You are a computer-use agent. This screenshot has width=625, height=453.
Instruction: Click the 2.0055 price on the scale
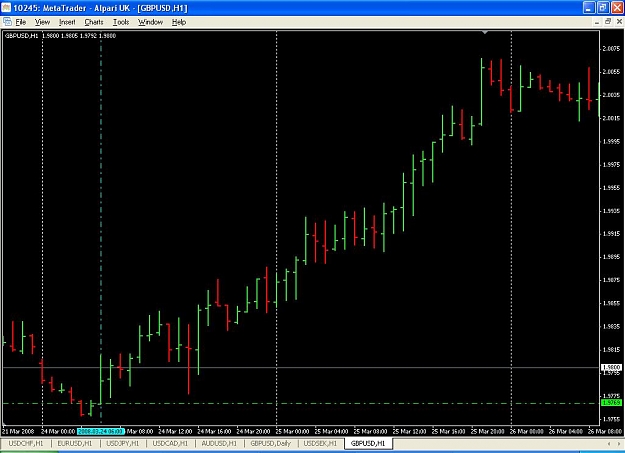coord(611,72)
